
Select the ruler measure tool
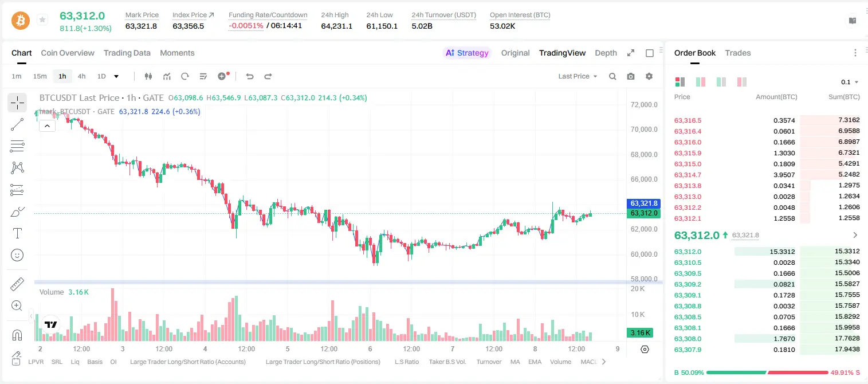coord(17,284)
